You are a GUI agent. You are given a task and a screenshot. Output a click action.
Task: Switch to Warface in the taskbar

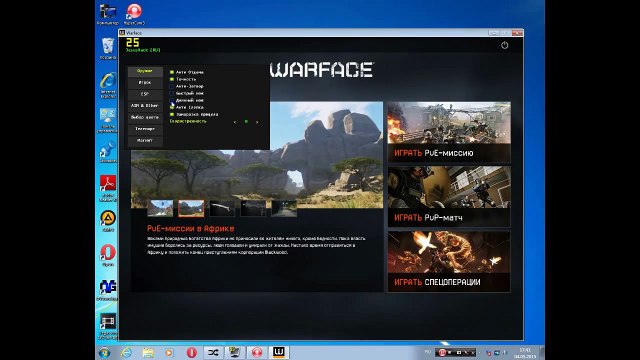(278, 352)
